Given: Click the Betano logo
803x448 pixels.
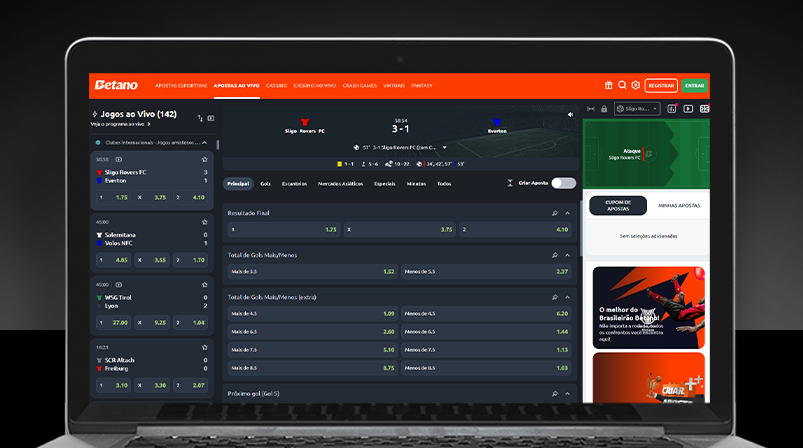Looking at the screenshot, I should pyautogui.click(x=116, y=85).
